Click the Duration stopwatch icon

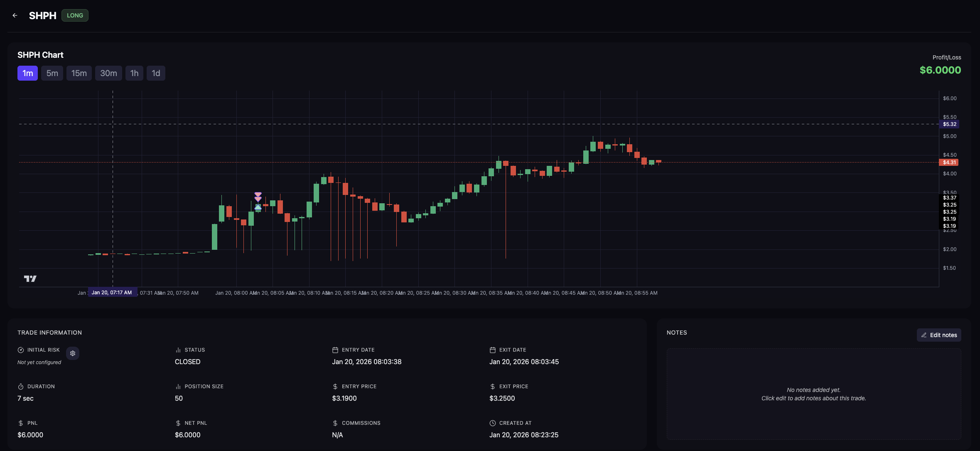(x=21, y=387)
